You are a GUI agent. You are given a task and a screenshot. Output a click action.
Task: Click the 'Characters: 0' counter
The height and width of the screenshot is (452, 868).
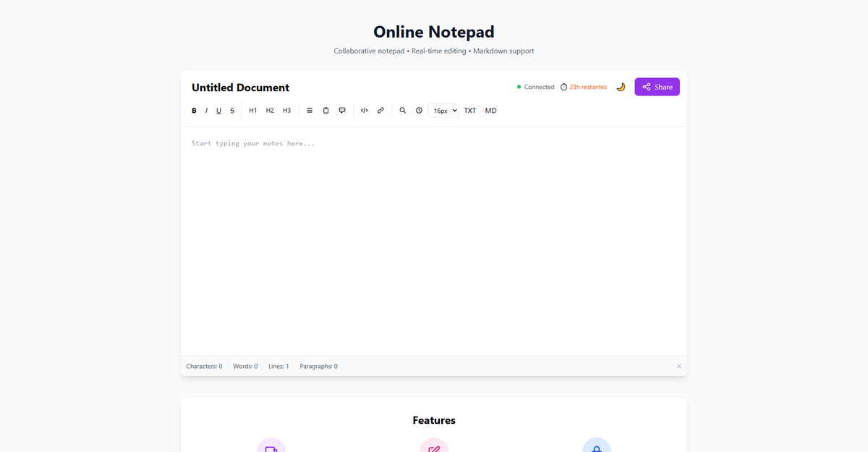pyautogui.click(x=204, y=367)
